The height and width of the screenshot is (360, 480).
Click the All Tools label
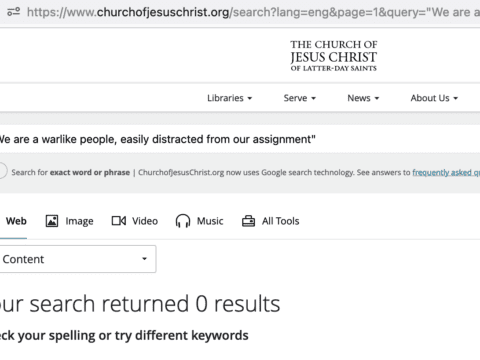click(280, 221)
